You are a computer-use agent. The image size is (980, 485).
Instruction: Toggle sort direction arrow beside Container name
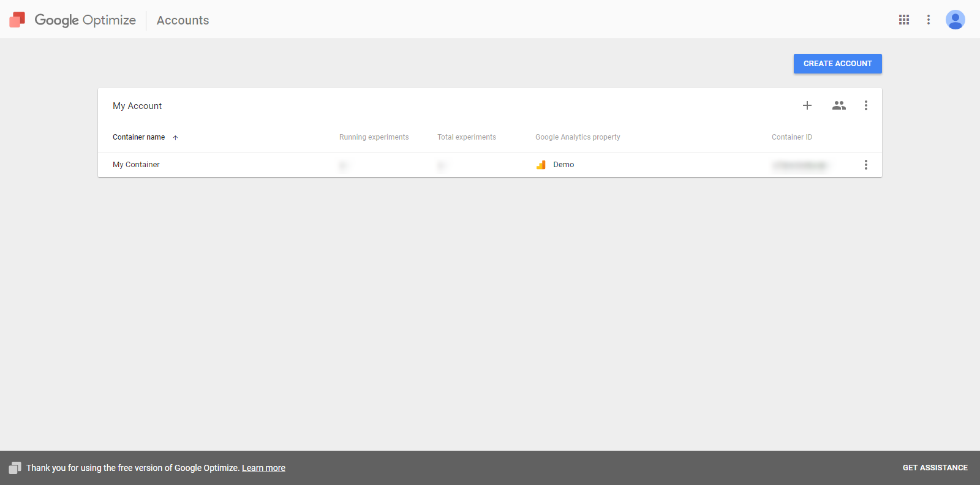[176, 138]
